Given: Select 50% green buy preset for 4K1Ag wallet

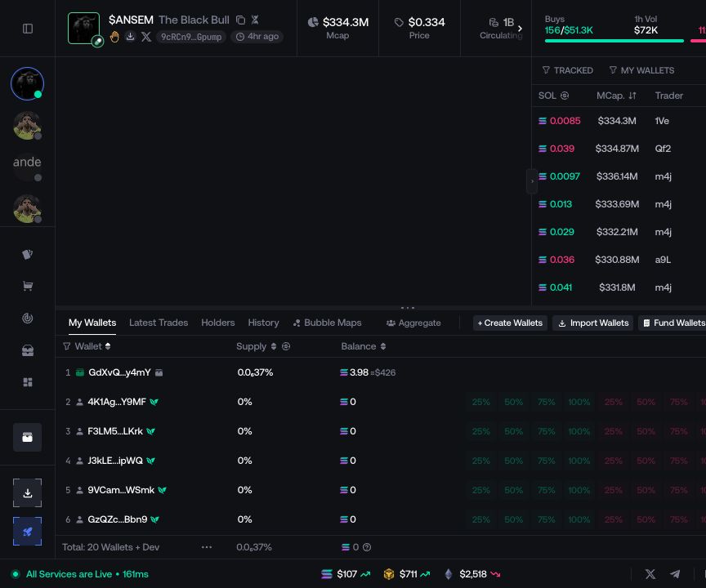Looking at the screenshot, I should (513, 402).
